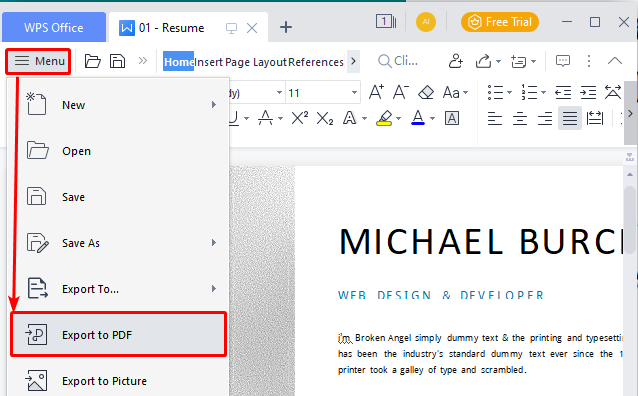This screenshot has height=396, width=638.
Task: Switch to the Home ribbon tab
Action: click(178, 61)
